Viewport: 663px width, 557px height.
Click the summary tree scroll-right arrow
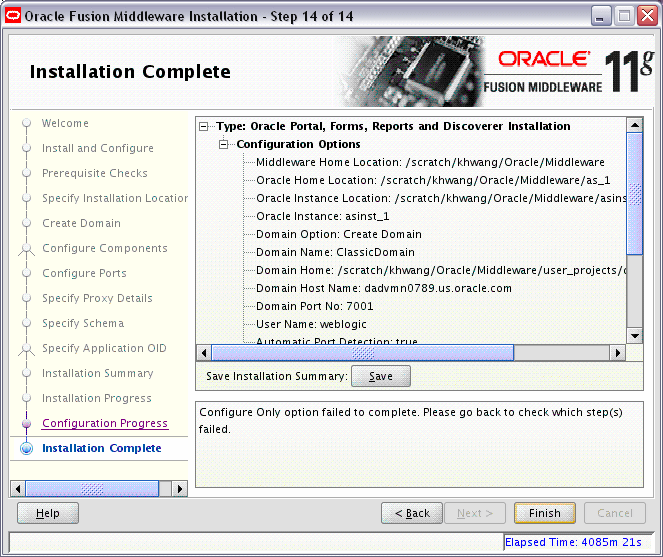618,353
